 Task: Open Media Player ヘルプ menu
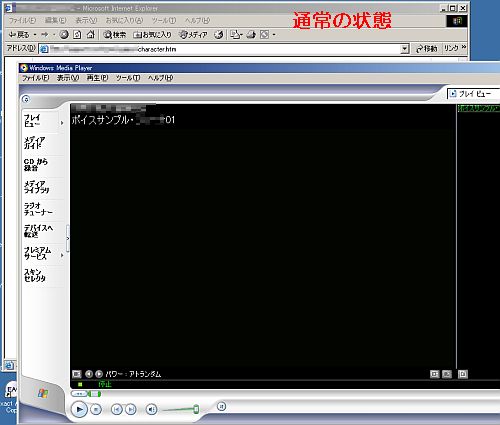click(x=160, y=78)
